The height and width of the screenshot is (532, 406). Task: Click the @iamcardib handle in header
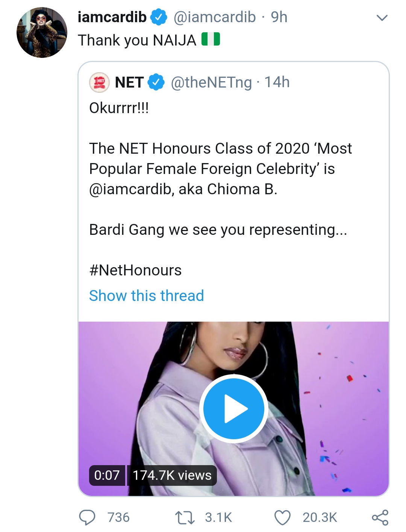coord(214,17)
